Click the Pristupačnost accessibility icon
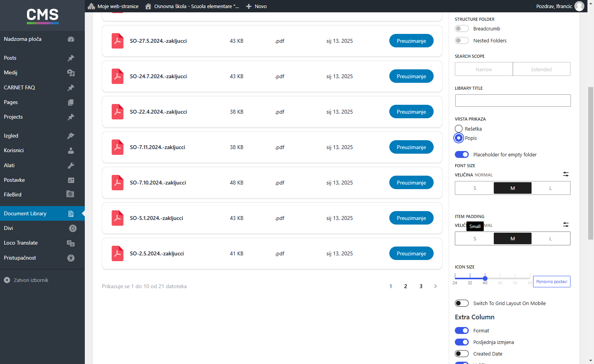The height and width of the screenshot is (364, 594). click(71, 258)
